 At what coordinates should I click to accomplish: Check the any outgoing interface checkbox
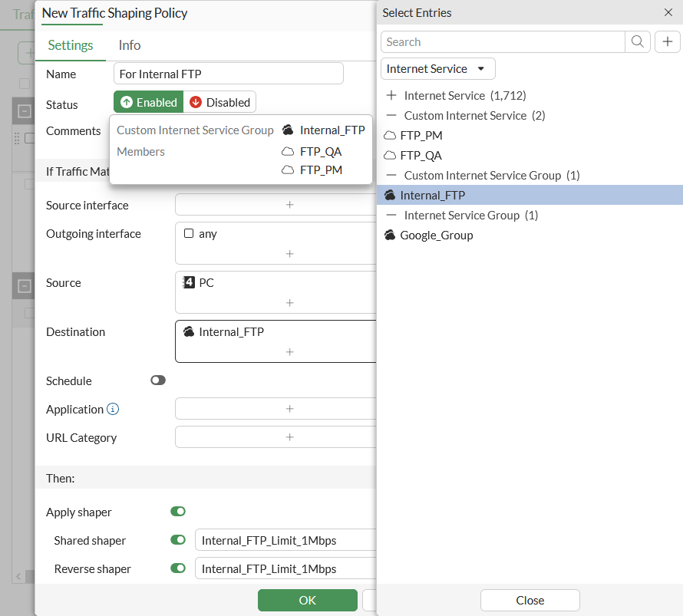point(189,234)
